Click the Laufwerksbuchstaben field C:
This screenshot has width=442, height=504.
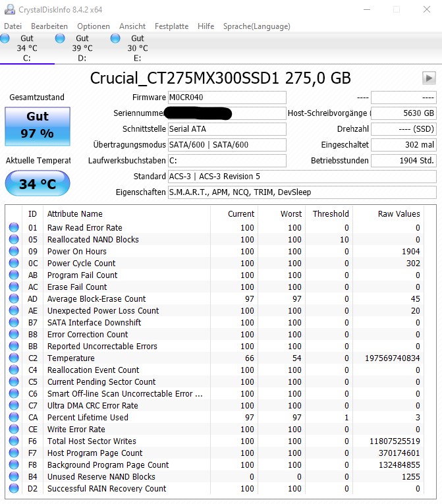(227, 160)
